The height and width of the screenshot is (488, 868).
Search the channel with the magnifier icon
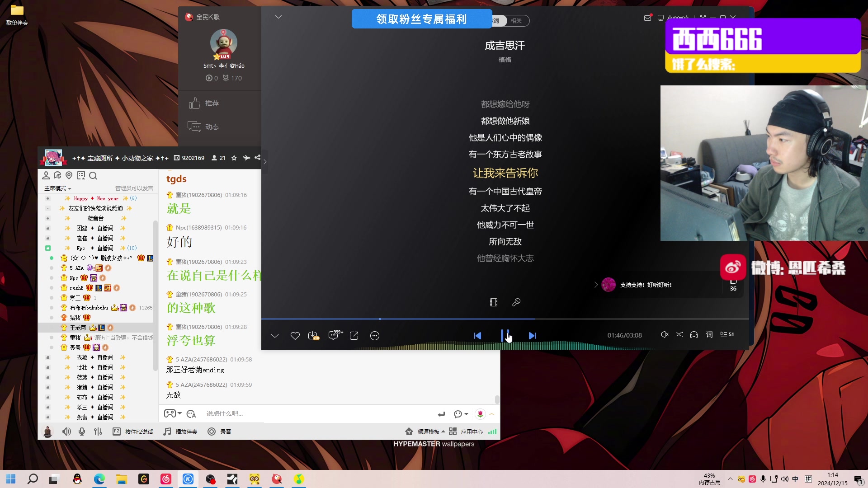(x=93, y=175)
